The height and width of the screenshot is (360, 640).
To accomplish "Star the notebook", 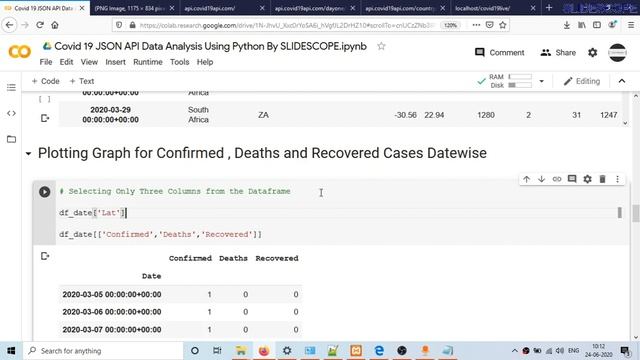I will pos(381,46).
